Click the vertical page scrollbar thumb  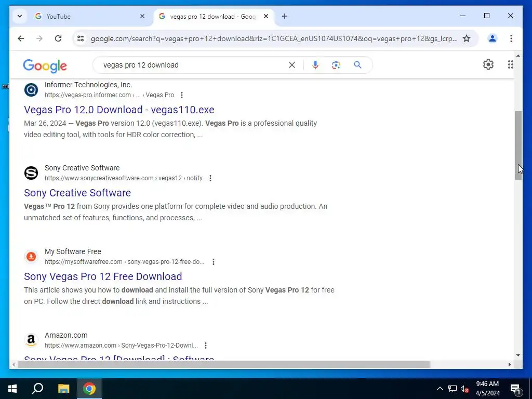(x=518, y=145)
